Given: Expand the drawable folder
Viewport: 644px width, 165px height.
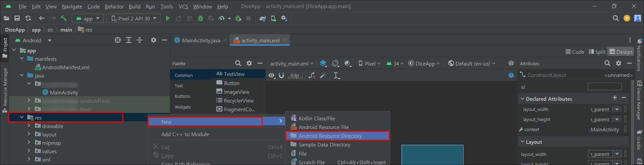Looking at the screenshot, I should [x=29, y=126].
